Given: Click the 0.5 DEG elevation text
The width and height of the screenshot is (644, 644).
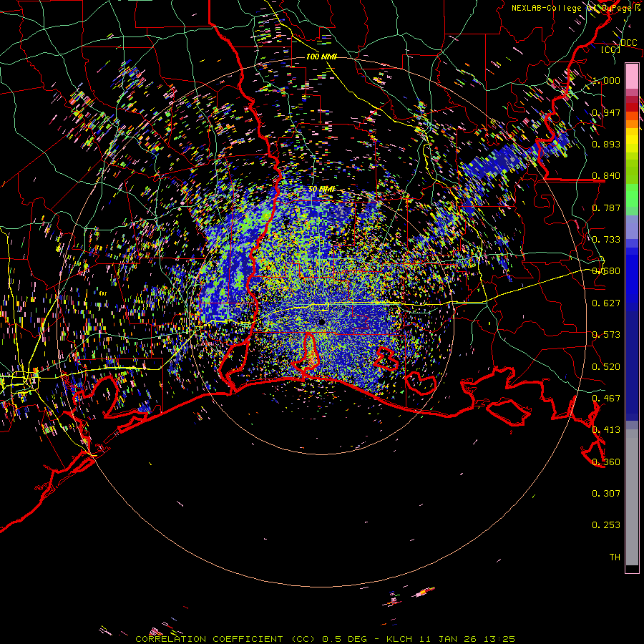Looking at the screenshot, I should click(346, 639).
